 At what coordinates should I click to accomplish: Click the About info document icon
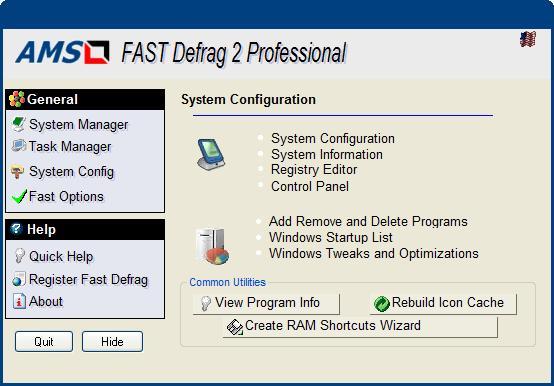[x=19, y=301]
